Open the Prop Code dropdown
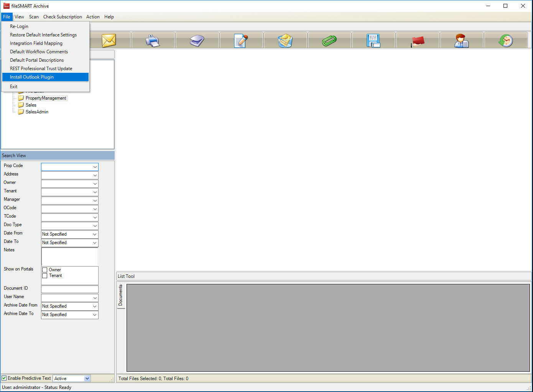The height and width of the screenshot is (392, 533). (95, 167)
